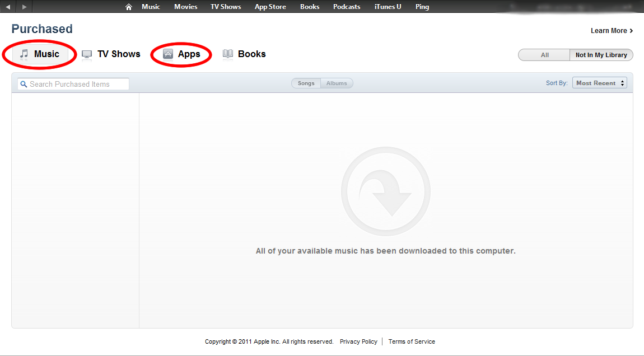Select the purchased Apps tab

(x=181, y=54)
